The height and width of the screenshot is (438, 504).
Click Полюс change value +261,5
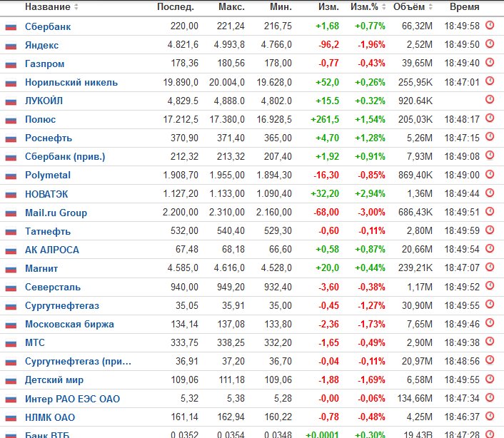click(x=325, y=119)
